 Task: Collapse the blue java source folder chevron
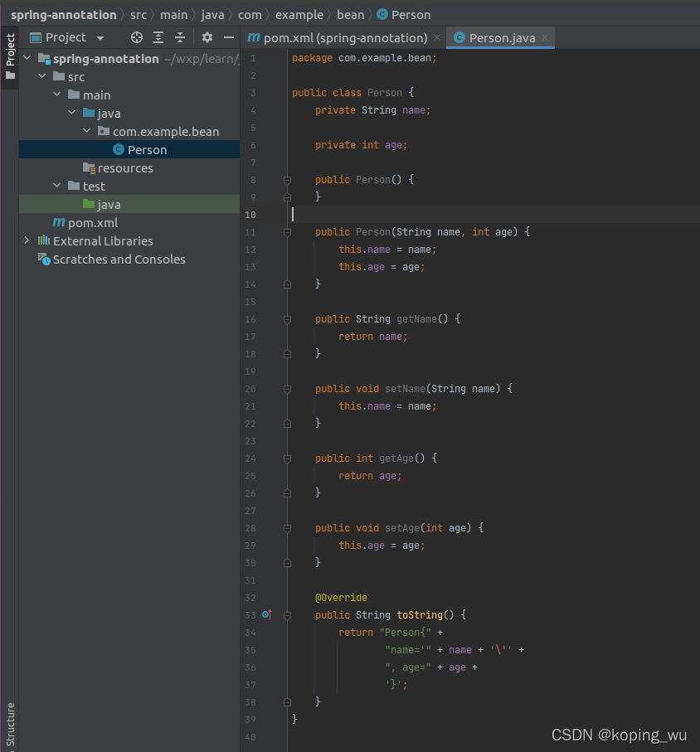(72, 112)
